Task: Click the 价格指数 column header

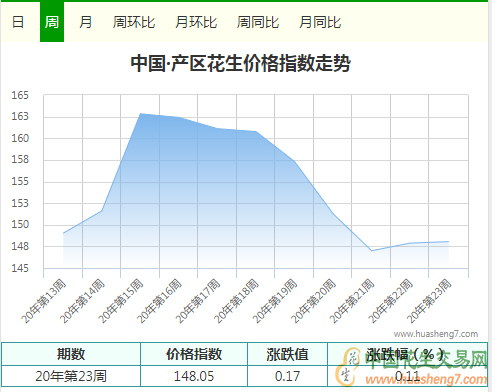Action: click(x=194, y=354)
